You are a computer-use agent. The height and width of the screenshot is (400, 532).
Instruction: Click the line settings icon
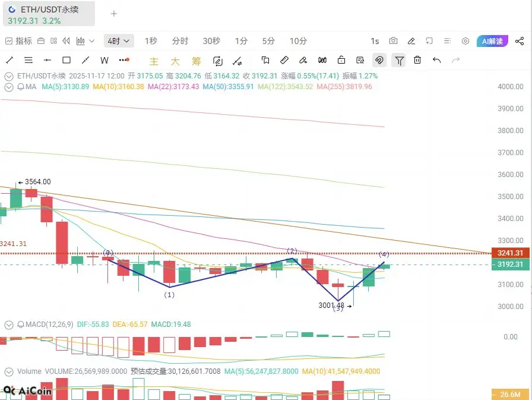click(237, 61)
